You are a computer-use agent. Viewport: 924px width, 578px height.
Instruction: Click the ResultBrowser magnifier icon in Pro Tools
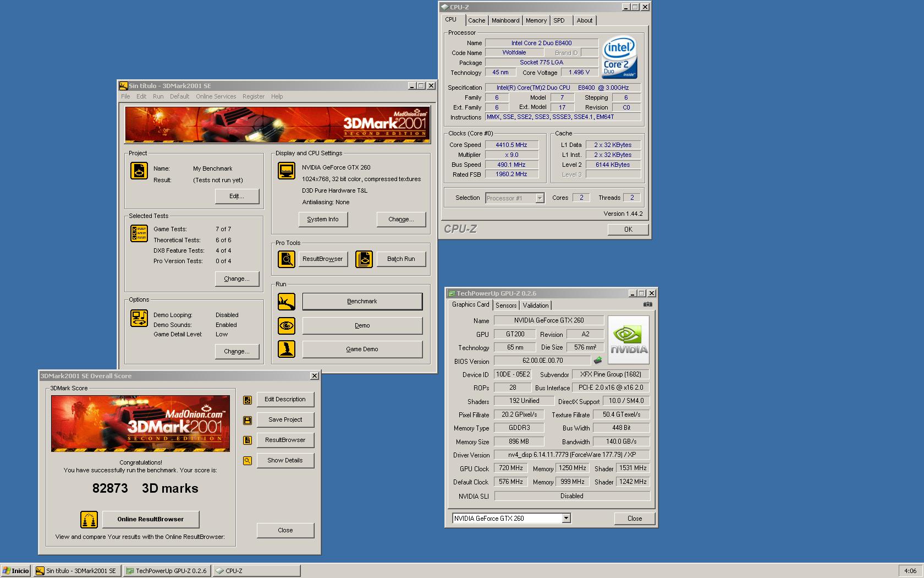(286, 259)
